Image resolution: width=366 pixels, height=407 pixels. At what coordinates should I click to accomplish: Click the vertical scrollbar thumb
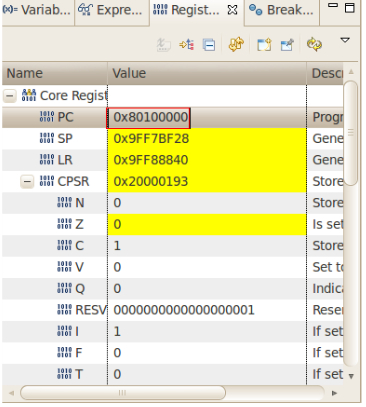[x=350, y=133]
